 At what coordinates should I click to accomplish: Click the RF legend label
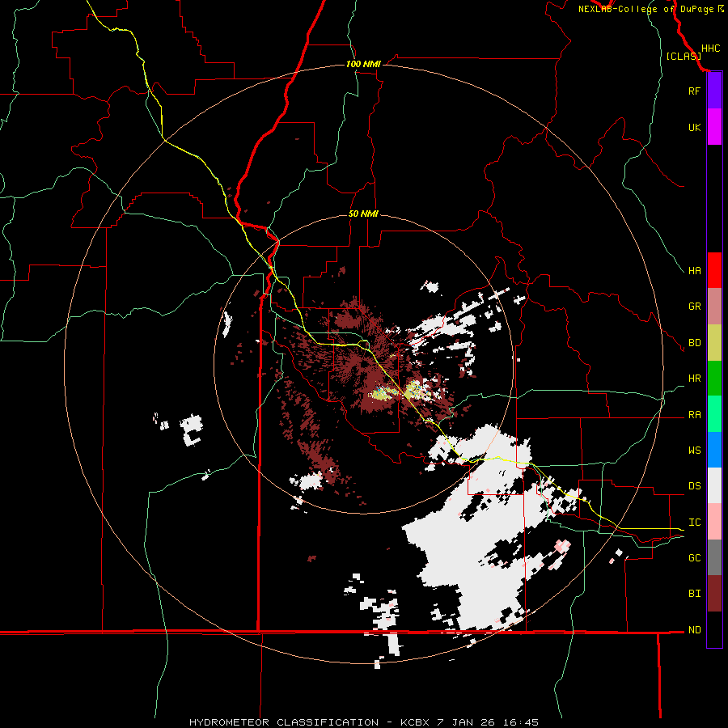click(694, 91)
